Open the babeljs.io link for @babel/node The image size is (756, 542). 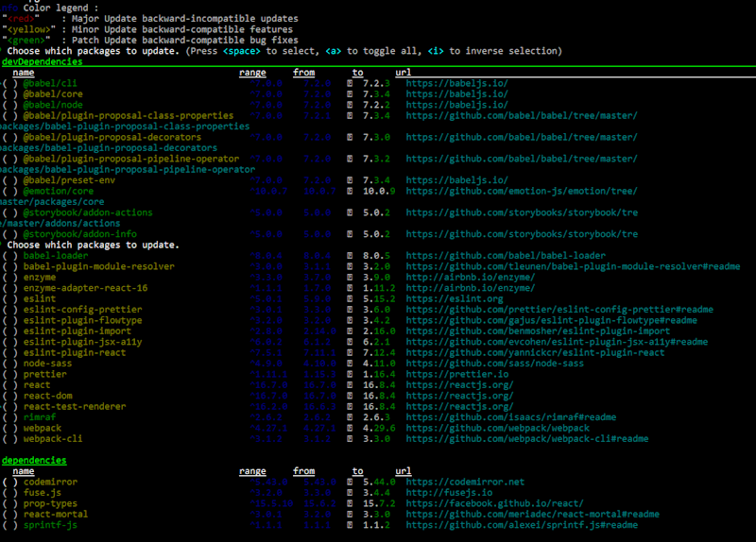point(456,105)
